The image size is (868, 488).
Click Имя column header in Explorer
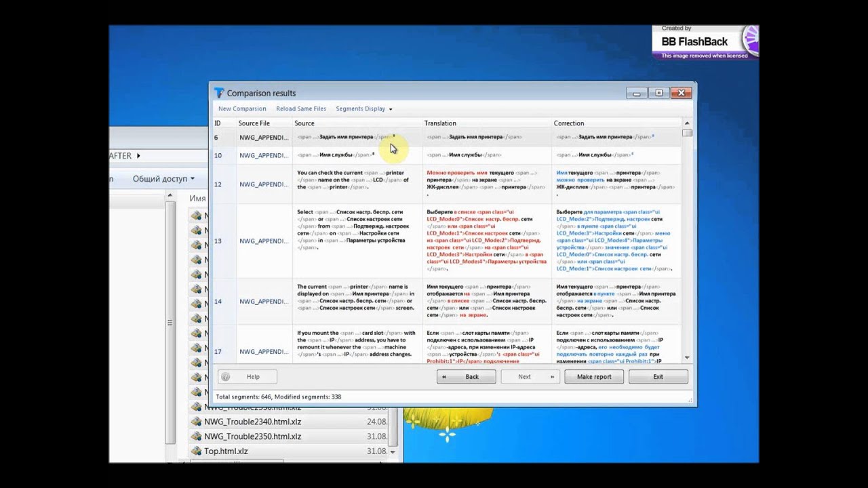tap(197, 199)
